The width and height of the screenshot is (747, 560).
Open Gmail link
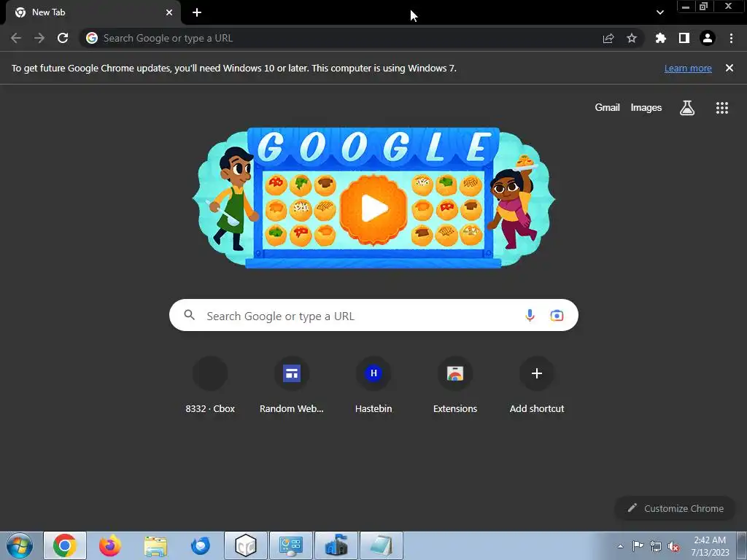608,108
